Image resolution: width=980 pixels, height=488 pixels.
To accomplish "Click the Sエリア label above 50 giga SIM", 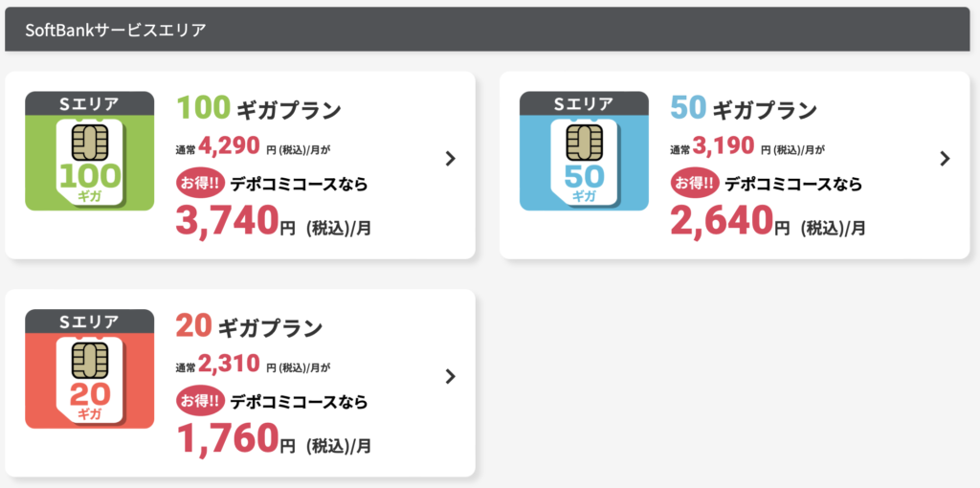I will click(584, 103).
